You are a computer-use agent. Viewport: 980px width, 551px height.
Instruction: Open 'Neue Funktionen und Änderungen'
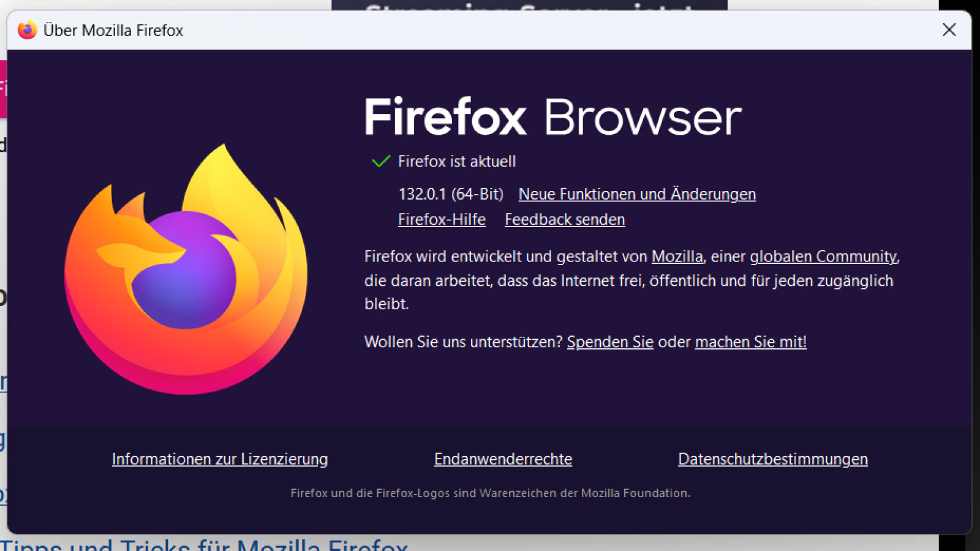[x=637, y=194]
